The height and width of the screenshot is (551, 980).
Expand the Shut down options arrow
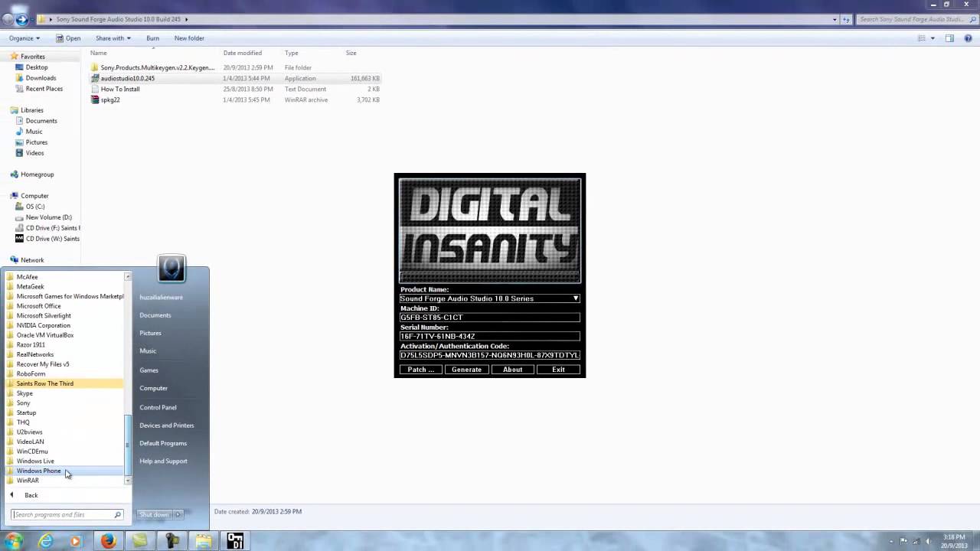click(178, 514)
